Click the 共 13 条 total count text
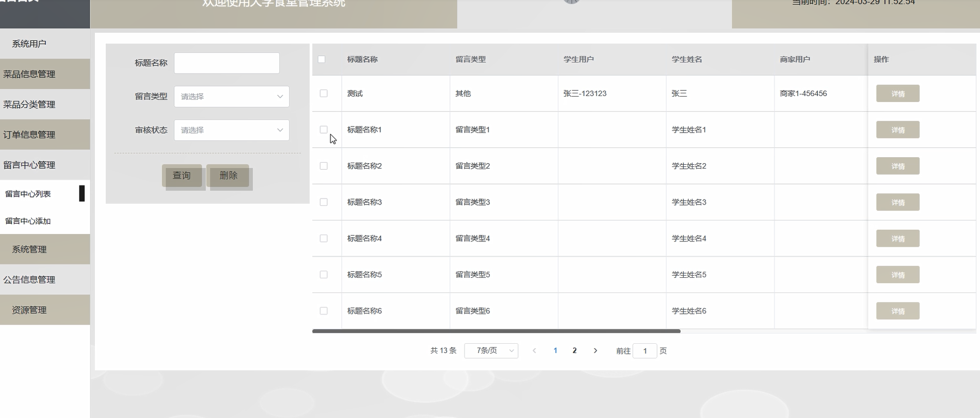 [443, 351]
